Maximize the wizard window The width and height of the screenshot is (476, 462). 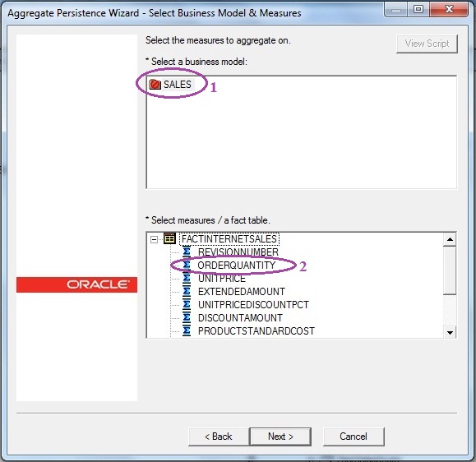click(x=418, y=9)
